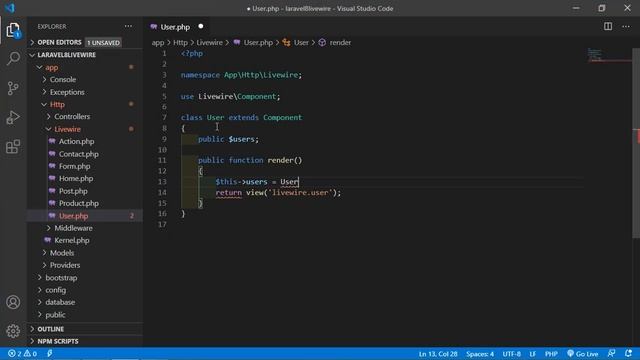Open Contact.php in the explorer
This screenshot has width=640, height=360.
(x=85, y=154)
